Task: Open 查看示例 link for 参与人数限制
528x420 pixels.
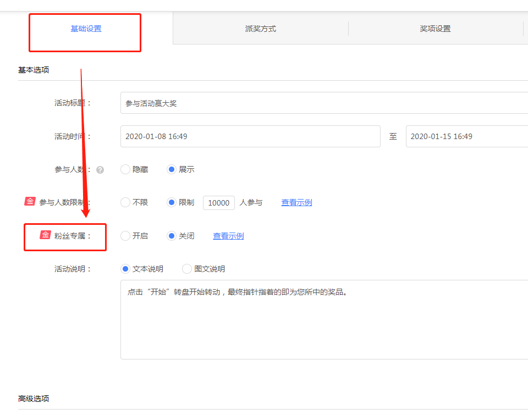Action: click(x=296, y=203)
